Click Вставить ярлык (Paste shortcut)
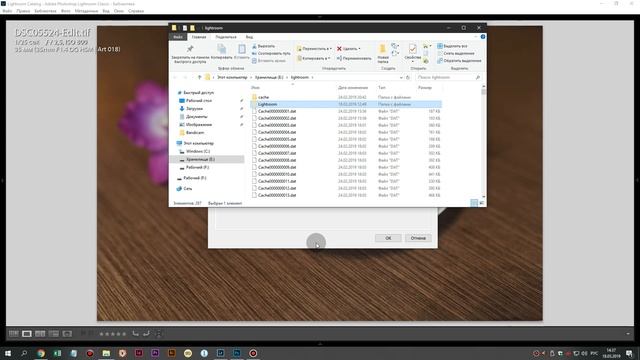Viewport: 640px width, 360px height. tap(269, 61)
